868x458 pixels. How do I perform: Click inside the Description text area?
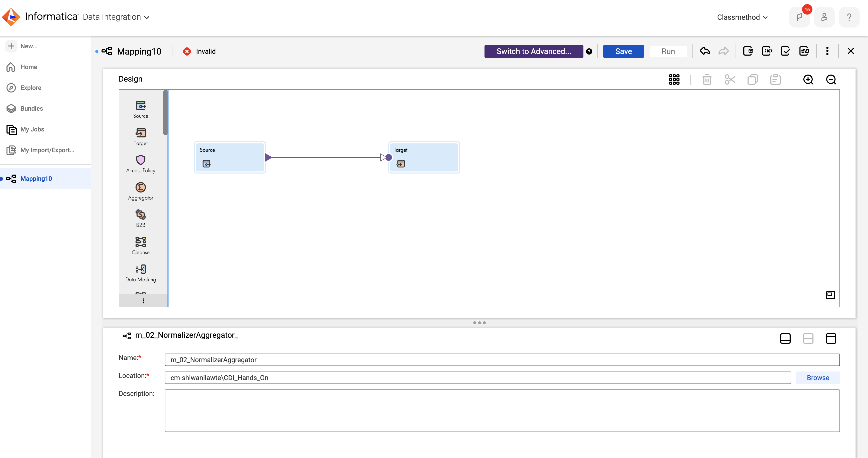(x=502, y=411)
